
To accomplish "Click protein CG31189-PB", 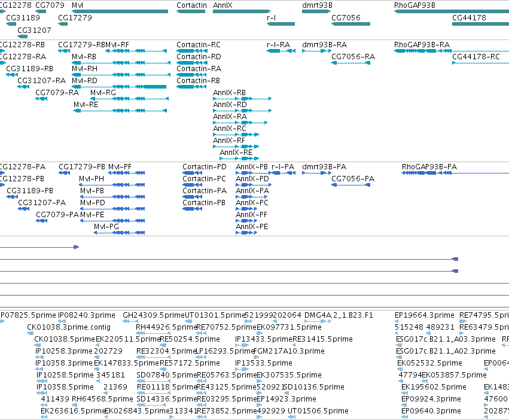I will [30, 191].
